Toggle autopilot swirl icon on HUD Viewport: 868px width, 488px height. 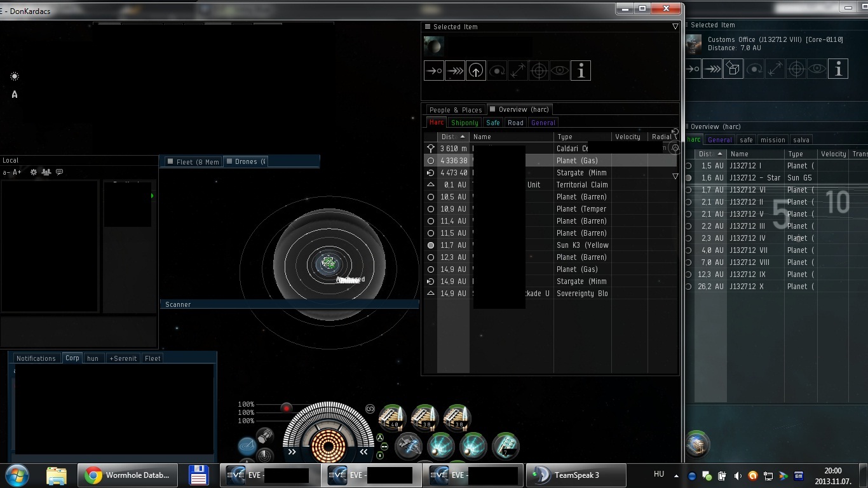tap(370, 409)
